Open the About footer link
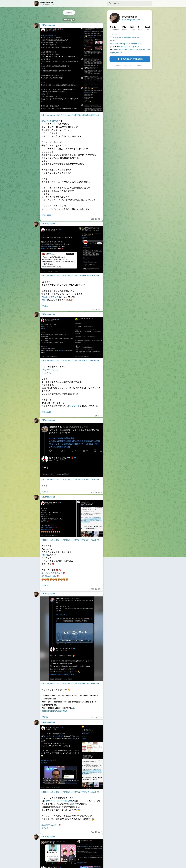This screenshot has height=868, width=186. pyautogui.click(x=118, y=66)
